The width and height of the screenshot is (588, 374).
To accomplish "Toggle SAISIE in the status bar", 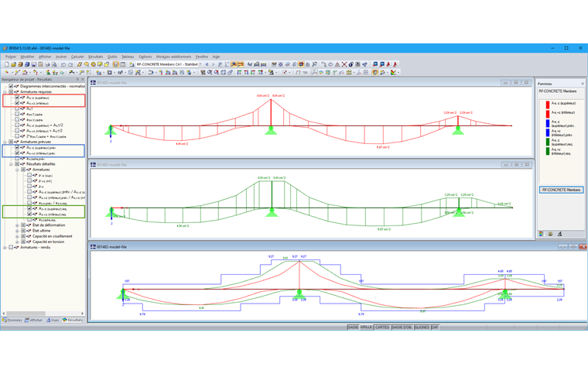I will (353, 327).
